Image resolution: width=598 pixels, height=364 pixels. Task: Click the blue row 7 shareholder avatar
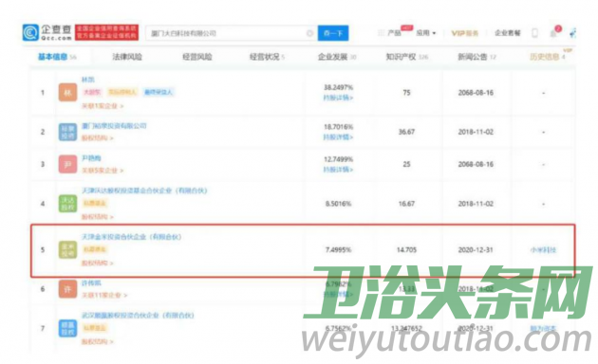pyautogui.click(x=67, y=328)
